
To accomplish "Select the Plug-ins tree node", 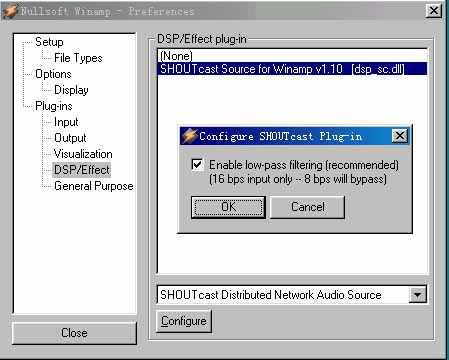I will pyautogui.click(x=54, y=106).
